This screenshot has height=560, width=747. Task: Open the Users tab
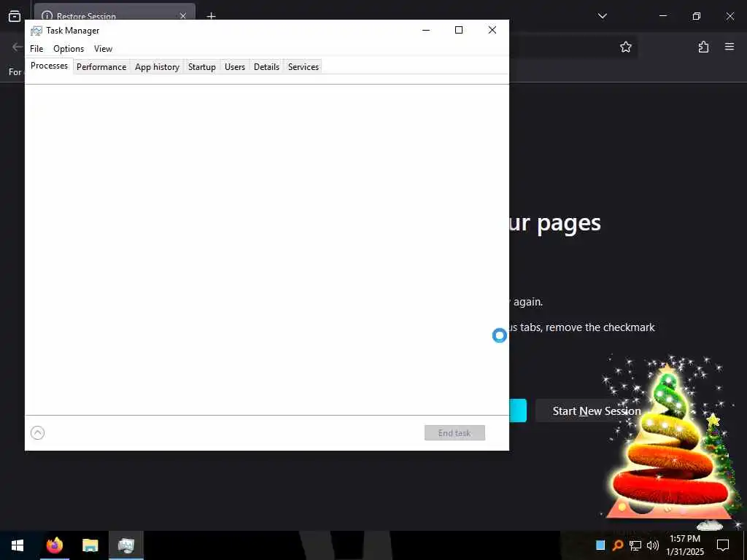[235, 66]
